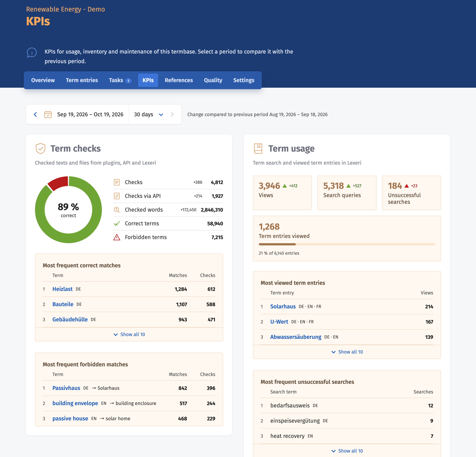Screen dimensions: 476x457
Task: Open the Gebäudehülle term link
Action: [70, 320]
